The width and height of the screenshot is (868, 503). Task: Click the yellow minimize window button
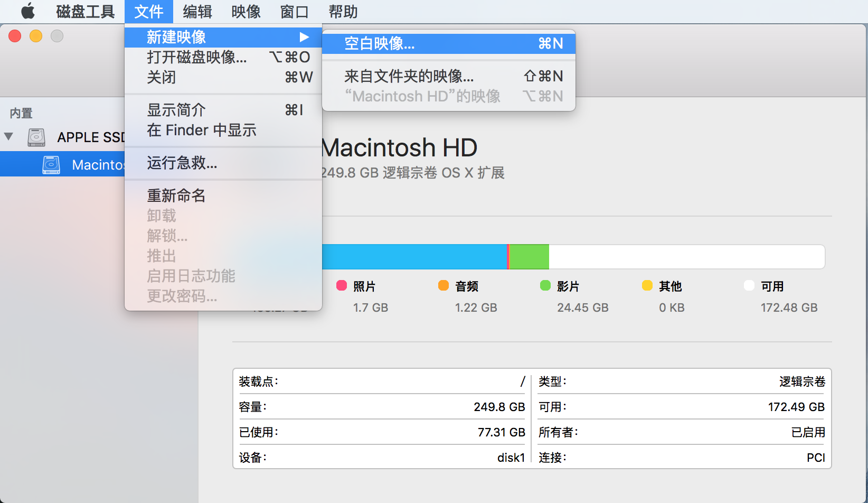tap(36, 36)
